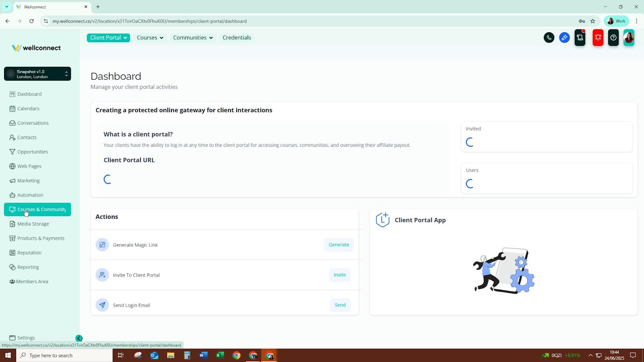Click the Send button
The image size is (644, 362).
point(340,305)
